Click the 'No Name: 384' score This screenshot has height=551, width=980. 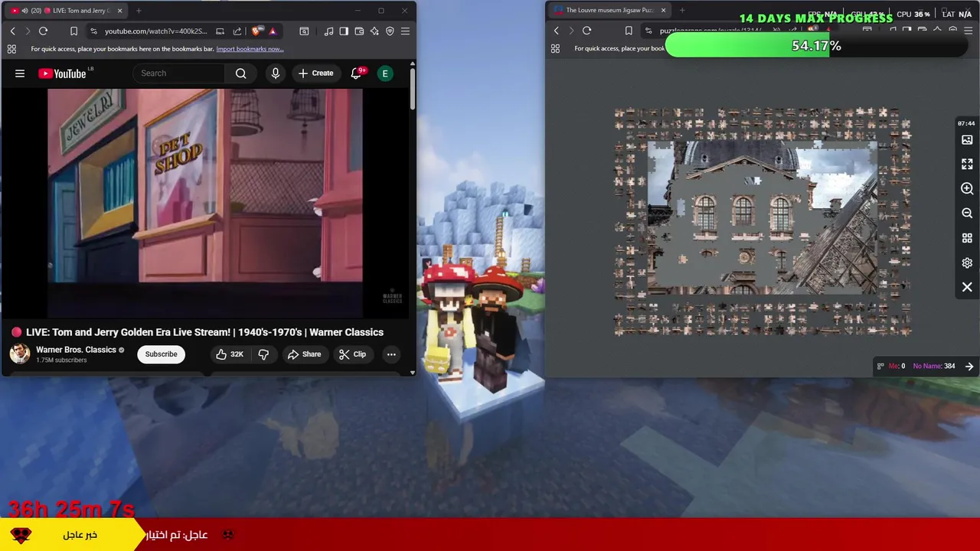934,366
